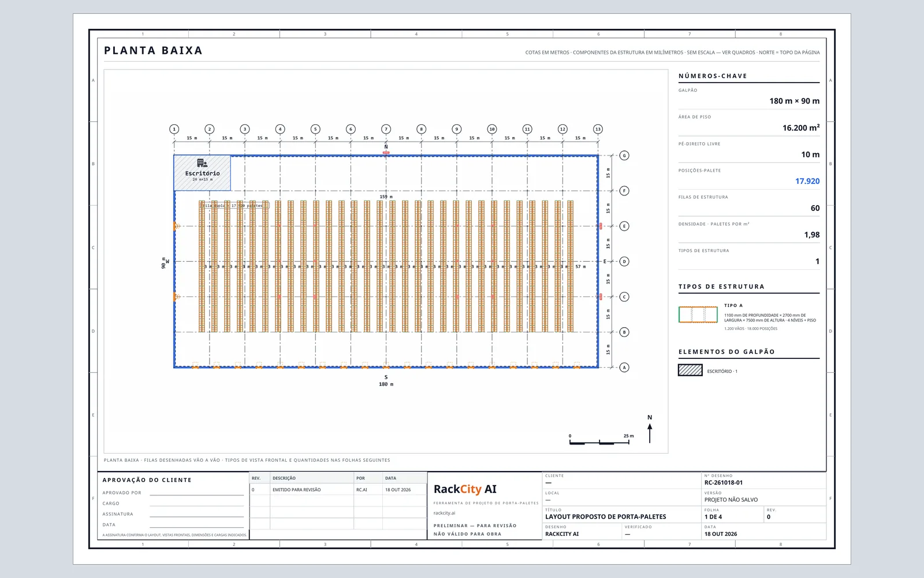The image size is (924, 578).
Task: Click the '57 m' dimension near the east wall
Action: point(580,266)
